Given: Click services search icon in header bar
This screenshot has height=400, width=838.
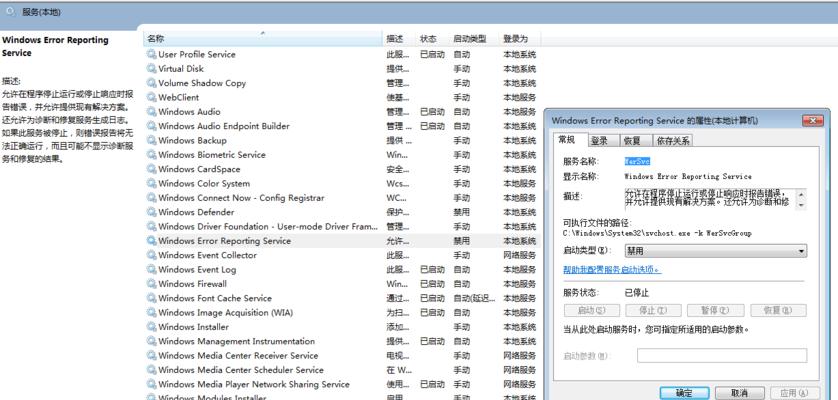Looking at the screenshot, I should tap(11, 11).
